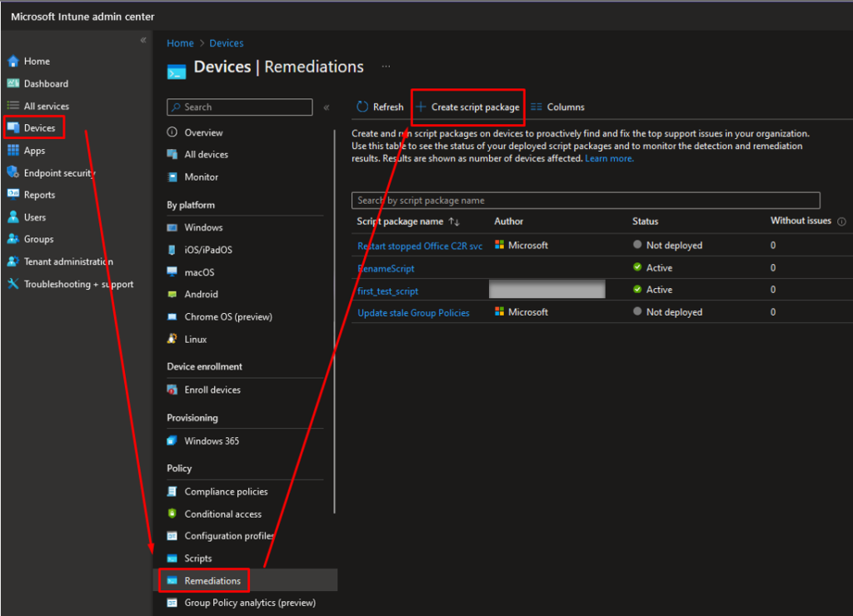The height and width of the screenshot is (616, 853).
Task: Click the Monitor icon in device menu
Action: pyautogui.click(x=172, y=176)
